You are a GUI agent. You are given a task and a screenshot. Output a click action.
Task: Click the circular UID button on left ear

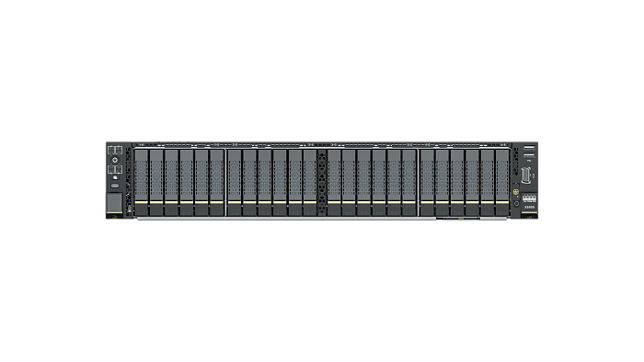115,160
